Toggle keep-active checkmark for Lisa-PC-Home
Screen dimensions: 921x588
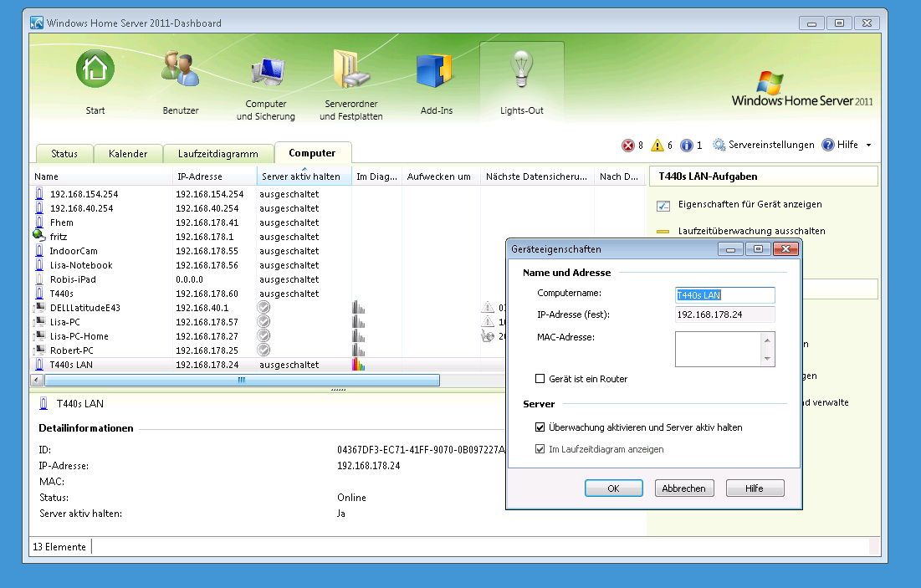pyautogui.click(x=264, y=335)
